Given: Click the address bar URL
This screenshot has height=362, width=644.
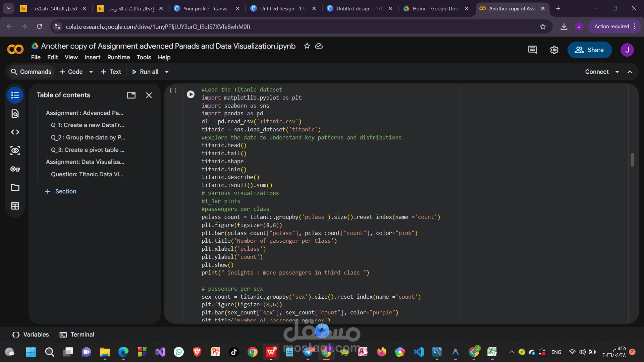Looking at the screenshot, I should click(x=158, y=26).
